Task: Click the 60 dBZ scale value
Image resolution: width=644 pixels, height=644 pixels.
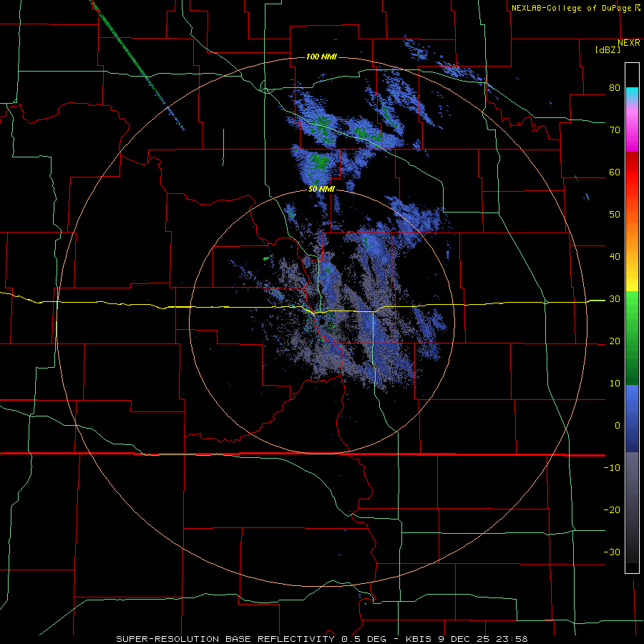Action: pos(615,172)
